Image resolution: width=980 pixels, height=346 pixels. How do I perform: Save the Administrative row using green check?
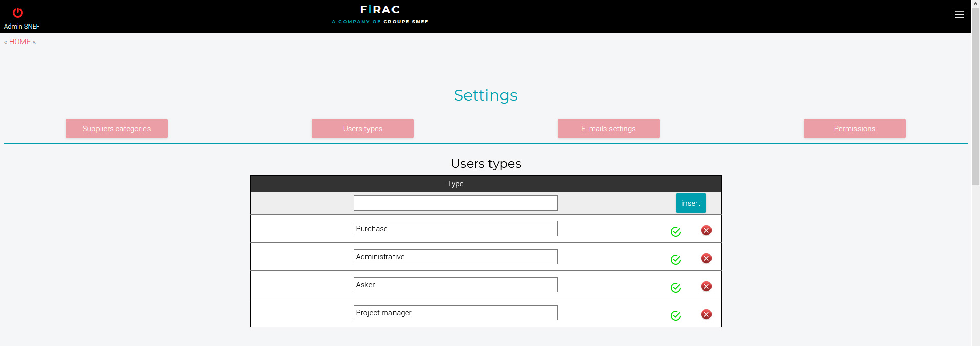coord(675,260)
